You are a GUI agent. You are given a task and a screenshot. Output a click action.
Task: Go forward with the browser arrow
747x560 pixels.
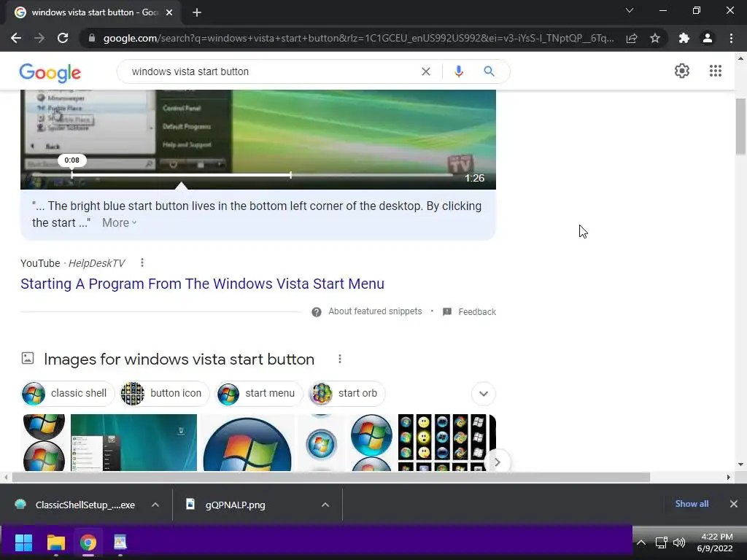[x=39, y=38]
